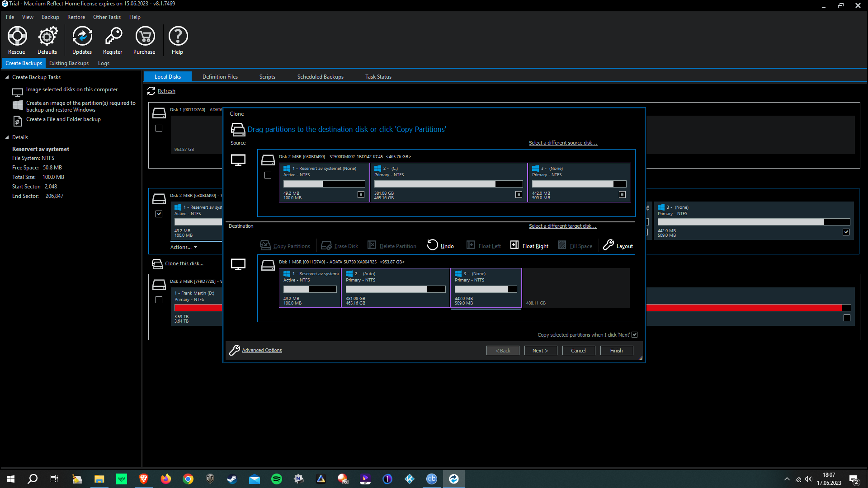This screenshot has height=488, width=868.
Task: Select destination partition 1 Reservert block
Action: click(310, 288)
